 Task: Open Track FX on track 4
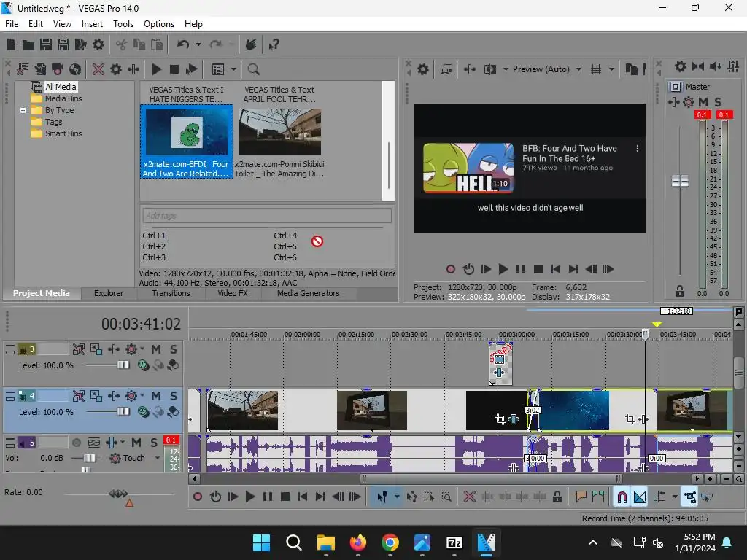click(x=114, y=396)
